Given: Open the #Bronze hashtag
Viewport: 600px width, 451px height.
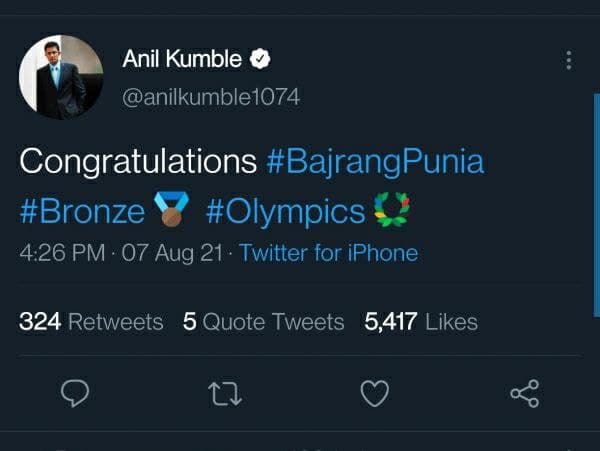Looking at the screenshot, I should (82, 212).
